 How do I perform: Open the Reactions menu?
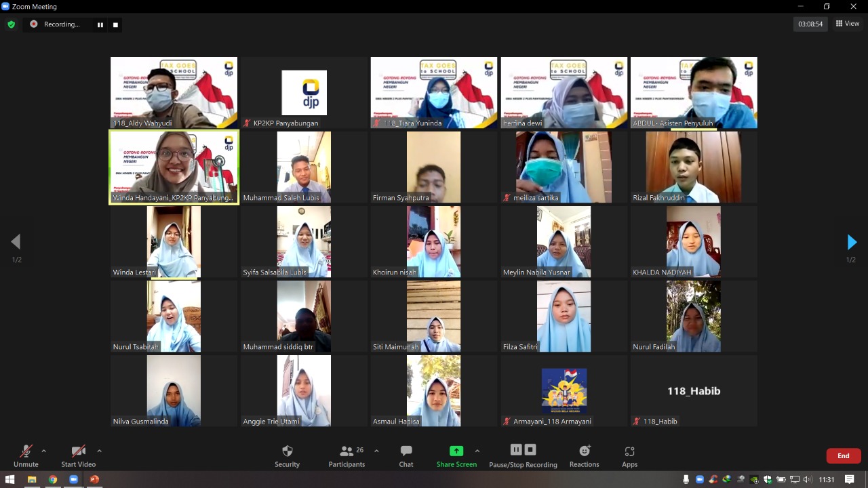point(584,455)
